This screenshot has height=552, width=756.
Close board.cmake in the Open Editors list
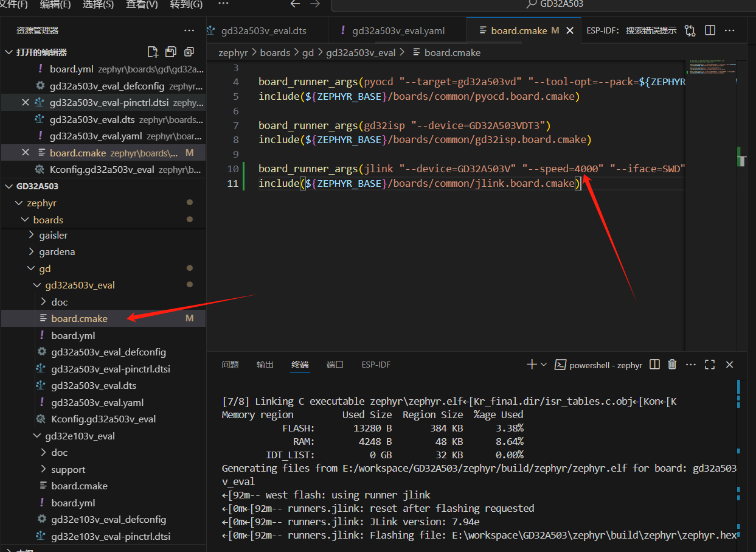click(x=25, y=152)
